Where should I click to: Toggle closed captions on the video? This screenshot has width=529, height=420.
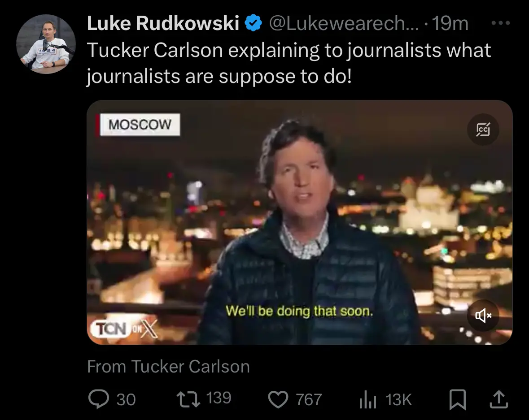click(x=483, y=130)
